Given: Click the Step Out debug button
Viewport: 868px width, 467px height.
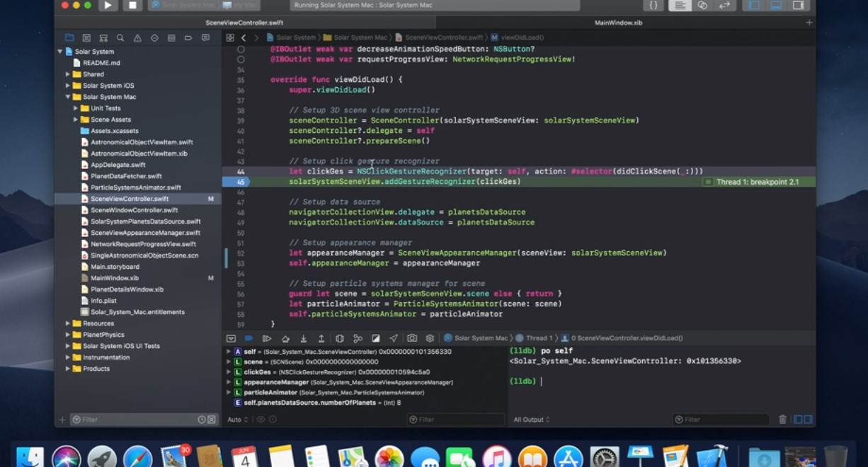Looking at the screenshot, I should [321, 338].
